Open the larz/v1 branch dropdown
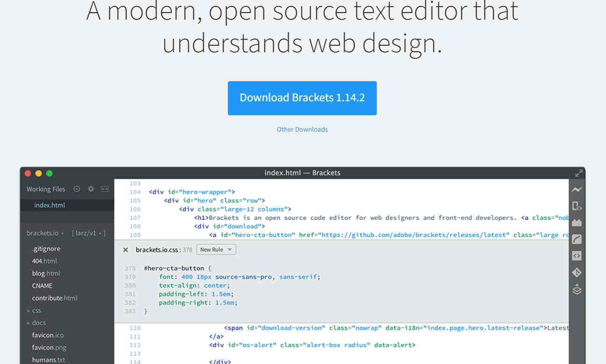This screenshot has height=364, width=606. (89, 233)
